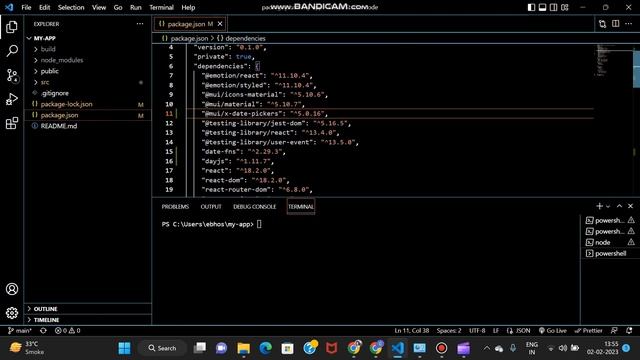The width and height of the screenshot is (640, 360).
Task: Switch to the PROBLEMS panel tab
Action: tap(175, 207)
